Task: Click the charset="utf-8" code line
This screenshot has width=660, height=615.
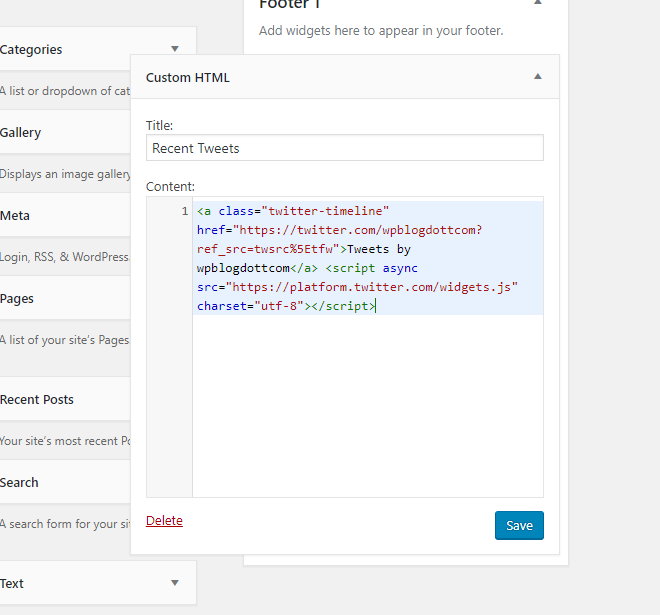Action: 250,306
